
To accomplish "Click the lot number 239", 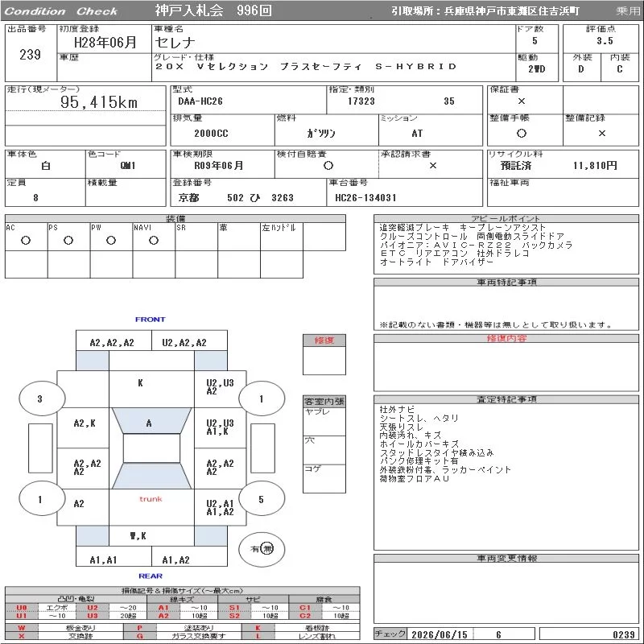I will click(x=30, y=55).
